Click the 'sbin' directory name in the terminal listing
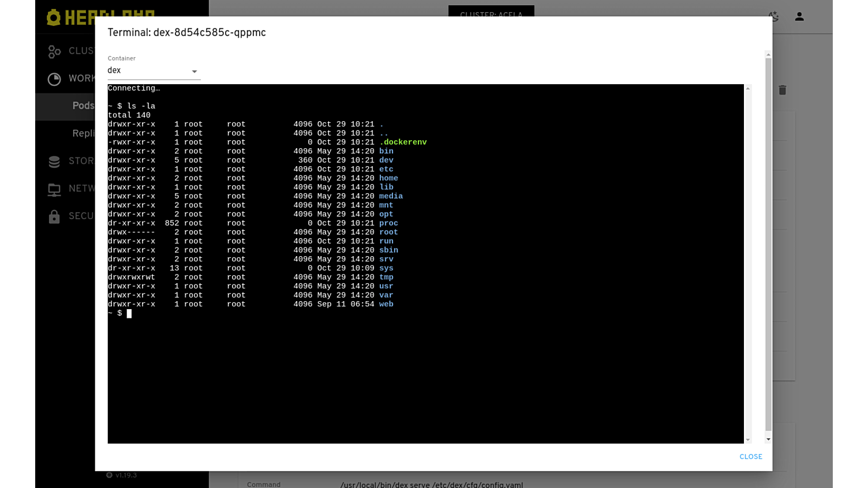This screenshot has height=488, width=868. click(388, 250)
